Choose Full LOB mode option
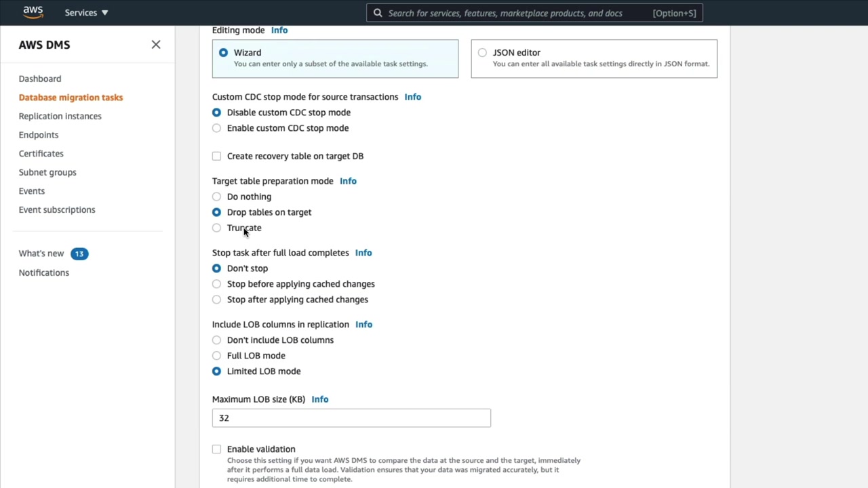 (x=216, y=356)
